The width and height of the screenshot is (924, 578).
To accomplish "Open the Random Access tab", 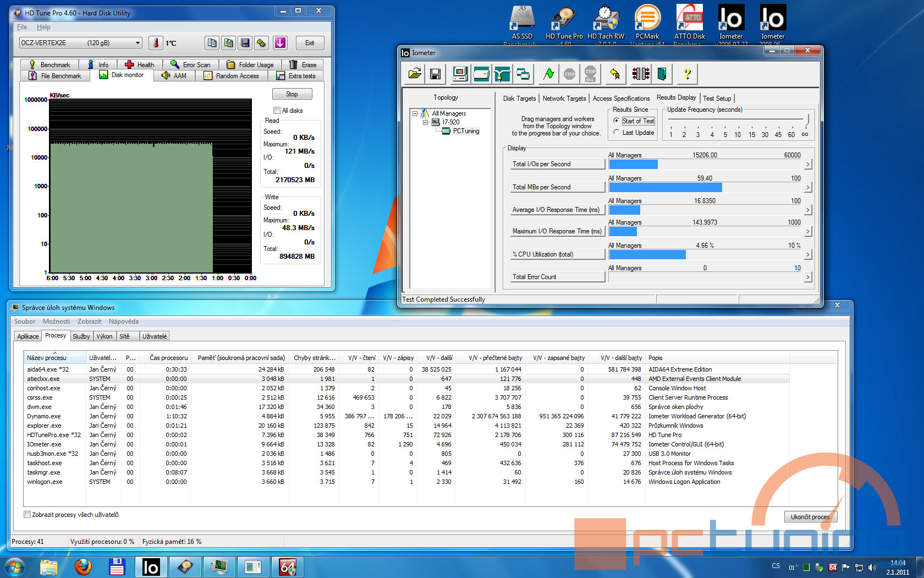I will tap(231, 76).
